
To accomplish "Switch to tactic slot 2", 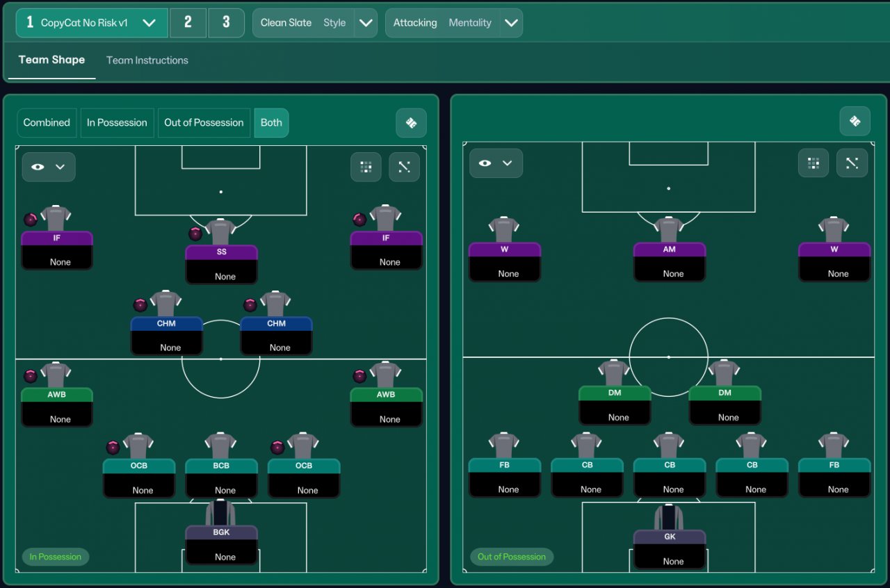I will pos(188,23).
